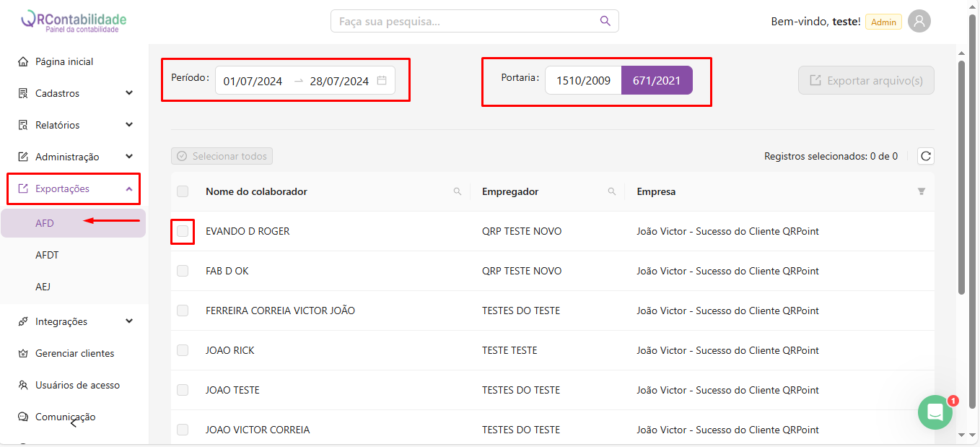Click search icon in Nome do colaborador column

tap(457, 191)
